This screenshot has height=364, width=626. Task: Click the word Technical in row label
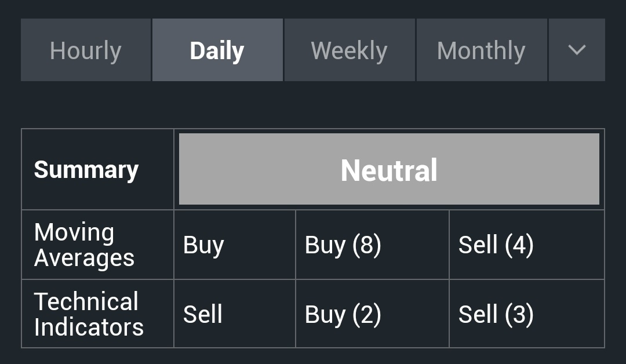86,301
